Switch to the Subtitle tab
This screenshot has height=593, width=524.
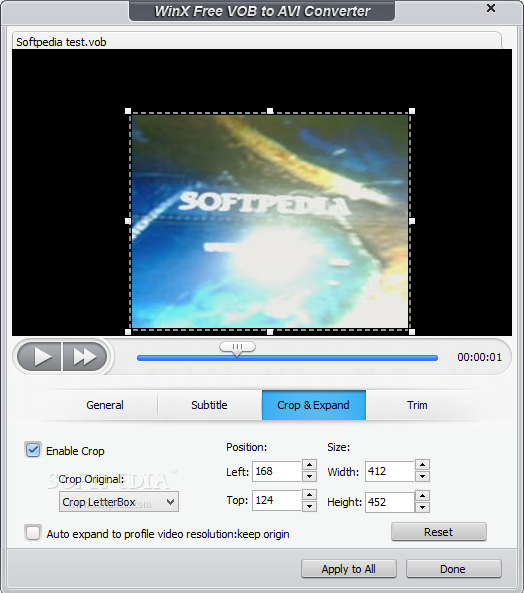pos(209,405)
